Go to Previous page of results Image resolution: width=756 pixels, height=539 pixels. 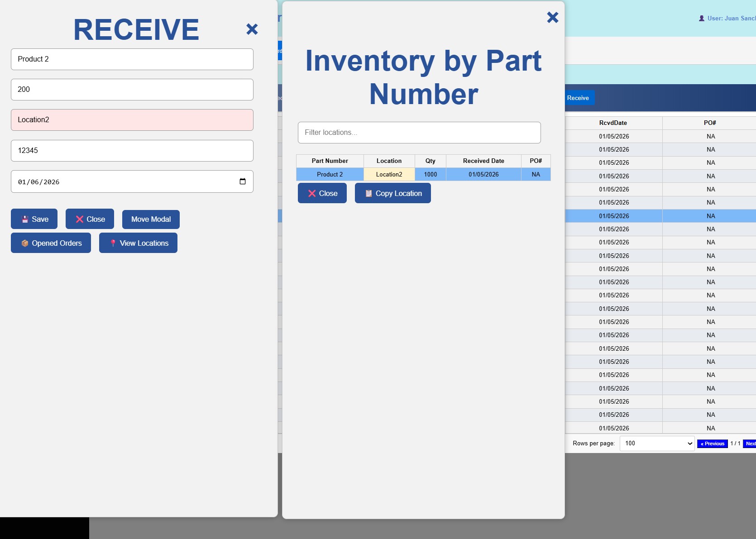[712, 444]
